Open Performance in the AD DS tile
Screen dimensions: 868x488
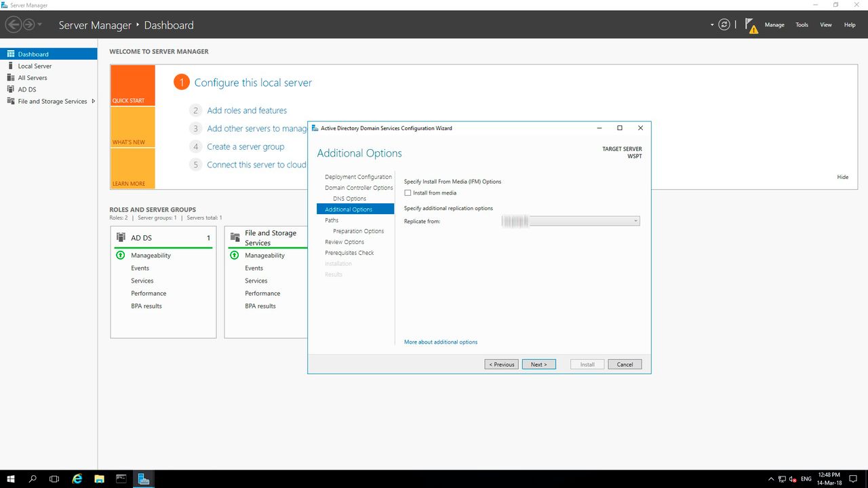pyautogui.click(x=149, y=293)
